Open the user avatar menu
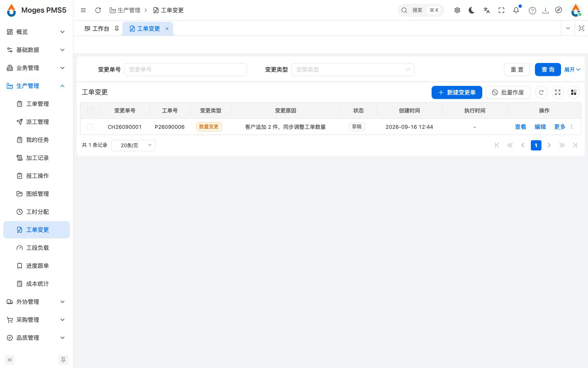588x368 pixels. coord(576,10)
